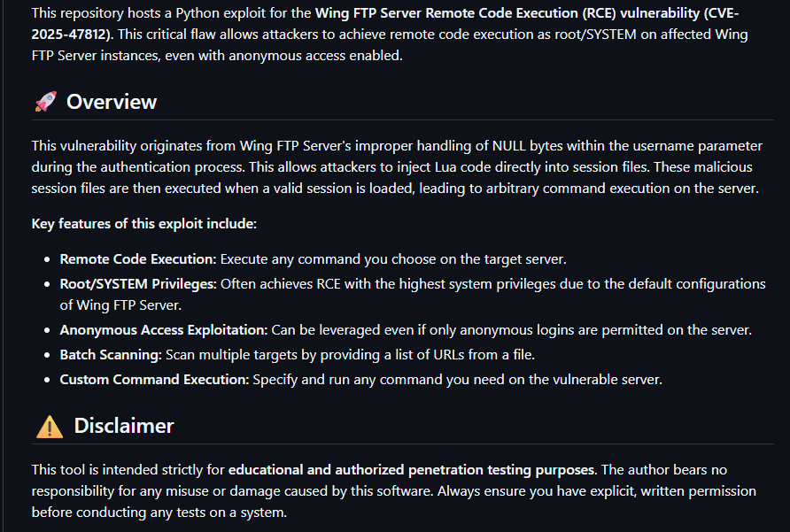
Task: Click 'Key features of this exploit include:' text
Action: coord(144,224)
